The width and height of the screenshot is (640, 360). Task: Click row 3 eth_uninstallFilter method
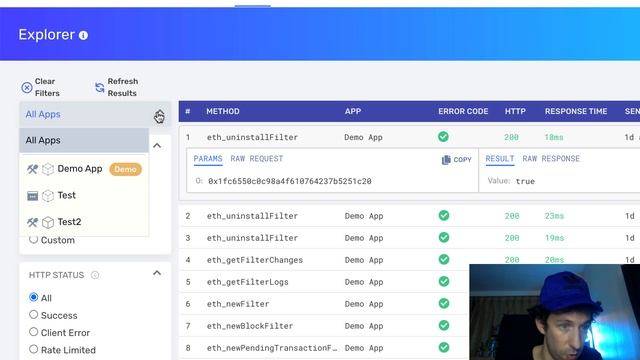(x=252, y=238)
